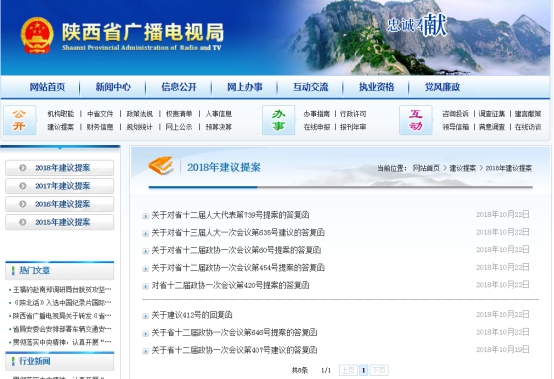This screenshot has width=554, height=379.
Task: Open 满意调查 sub-navigation link
Action: (492, 127)
